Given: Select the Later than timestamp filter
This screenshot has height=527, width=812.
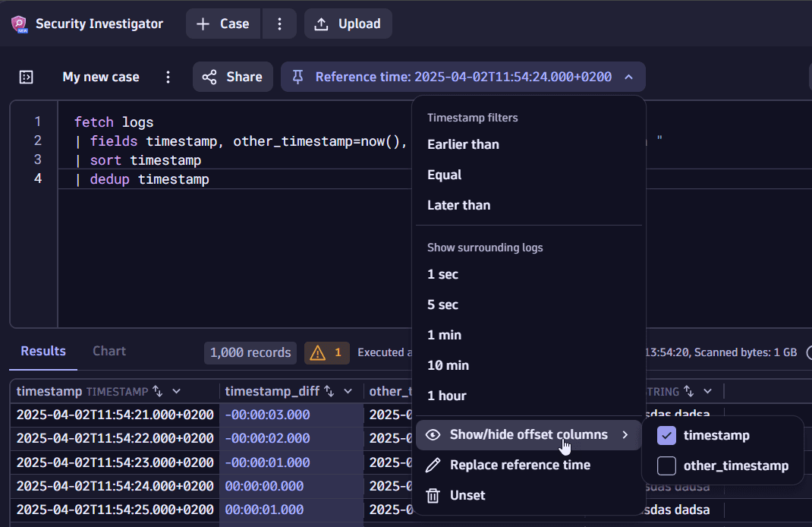Looking at the screenshot, I should (x=529, y=205).
